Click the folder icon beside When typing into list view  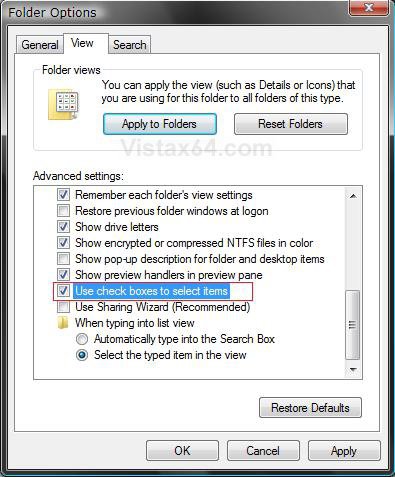click(63, 323)
